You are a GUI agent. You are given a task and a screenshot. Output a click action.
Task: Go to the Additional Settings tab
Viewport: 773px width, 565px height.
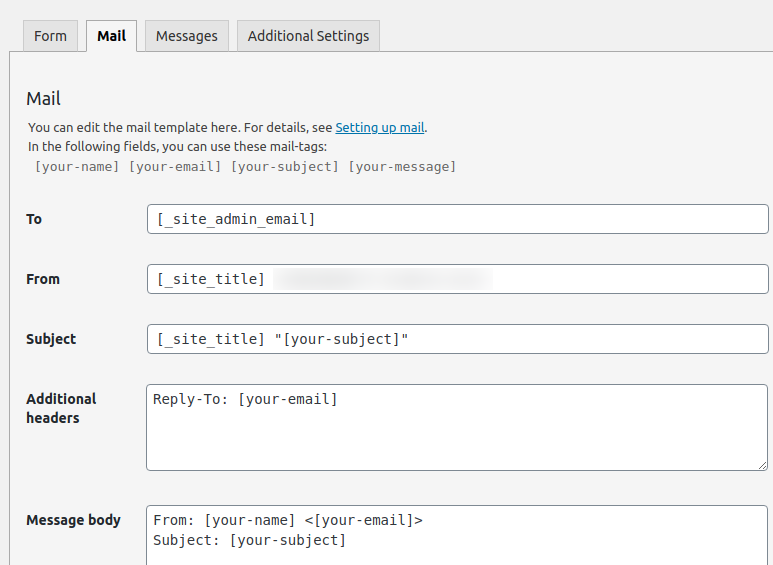pyautogui.click(x=308, y=36)
